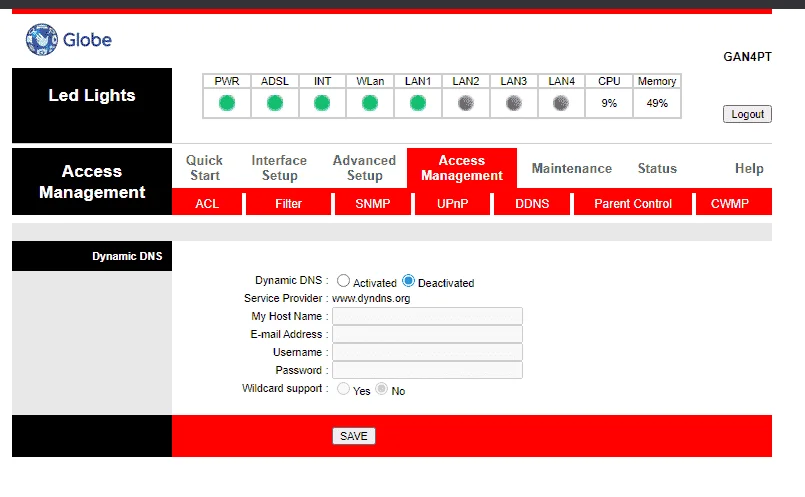Screen dimensions: 805x497
Task: Click the Memory 49% value
Action: pos(657,103)
